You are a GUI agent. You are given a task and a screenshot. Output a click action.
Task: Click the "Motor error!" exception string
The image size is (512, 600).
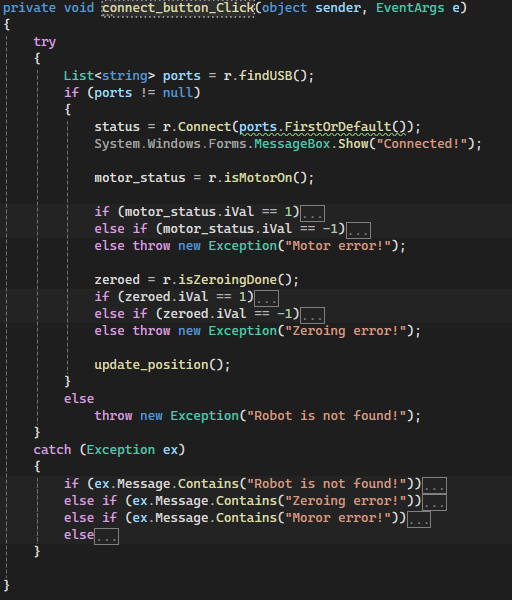coord(341,246)
